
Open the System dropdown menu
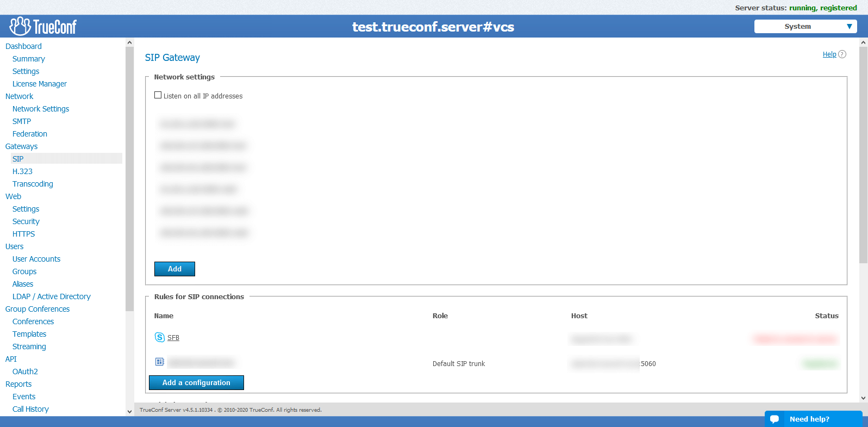[805, 26]
